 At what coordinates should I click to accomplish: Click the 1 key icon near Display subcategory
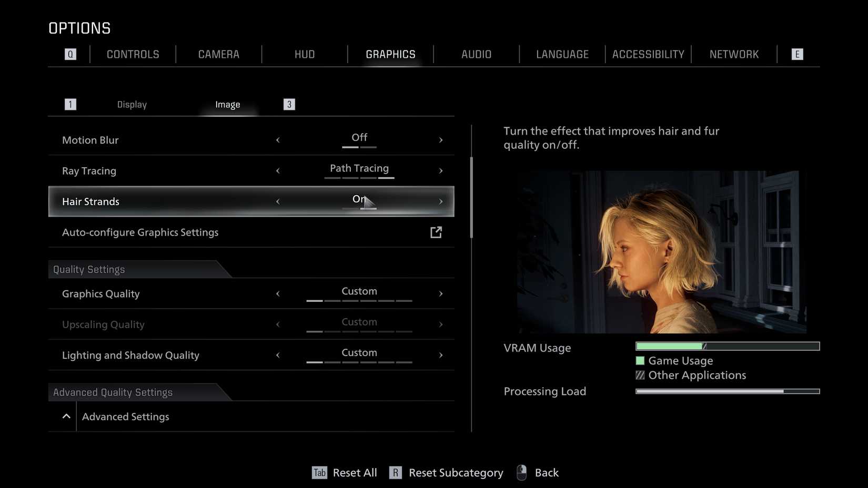click(x=70, y=104)
